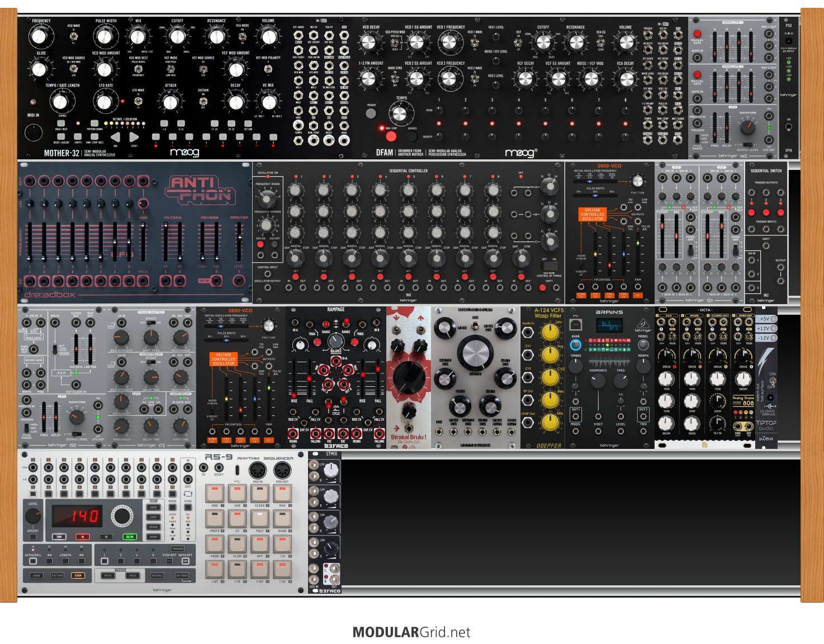Image resolution: width=824 pixels, height=644 pixels.
Task: Select STEP mode on the RS-9
Action: (78, 575)
